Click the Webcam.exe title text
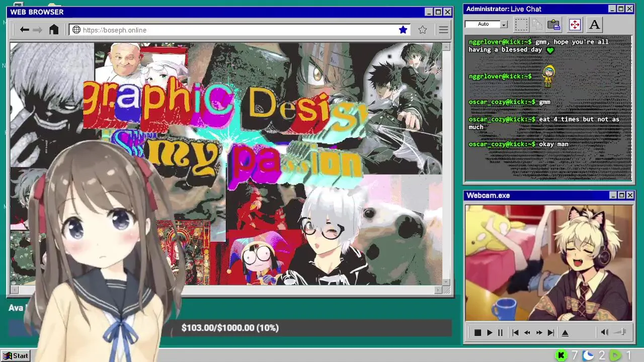The width and height of the screenshot is (644, 362). point(488,196)
